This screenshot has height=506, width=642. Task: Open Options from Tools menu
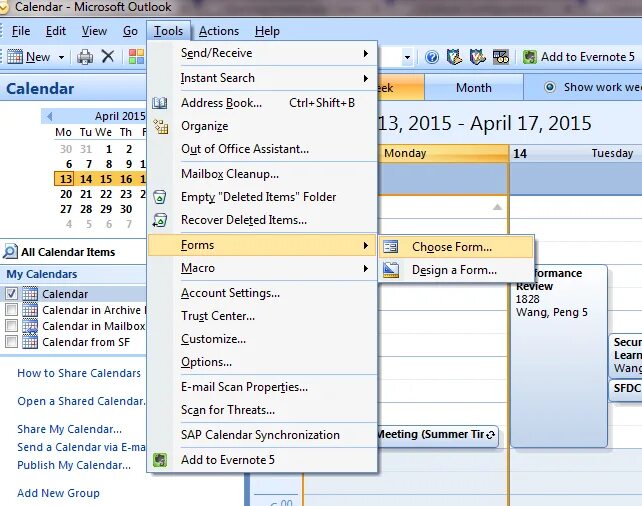(x=262, y=362)
